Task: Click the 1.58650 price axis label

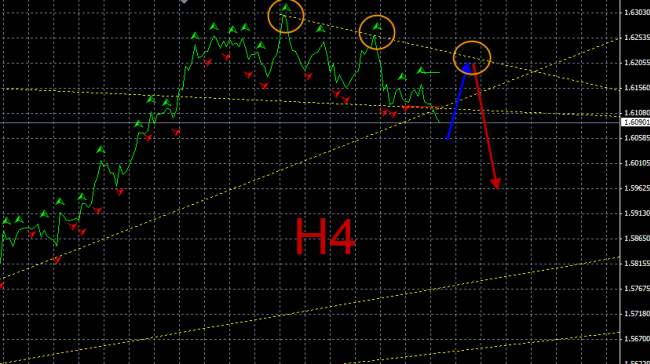Action: (x=637, y=238)
